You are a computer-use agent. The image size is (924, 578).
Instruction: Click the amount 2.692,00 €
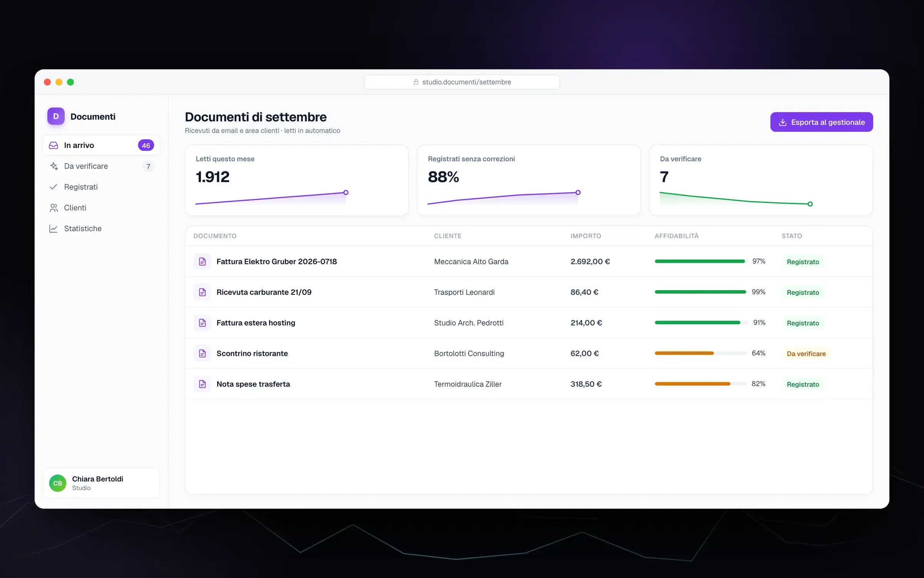click(590, 262)
